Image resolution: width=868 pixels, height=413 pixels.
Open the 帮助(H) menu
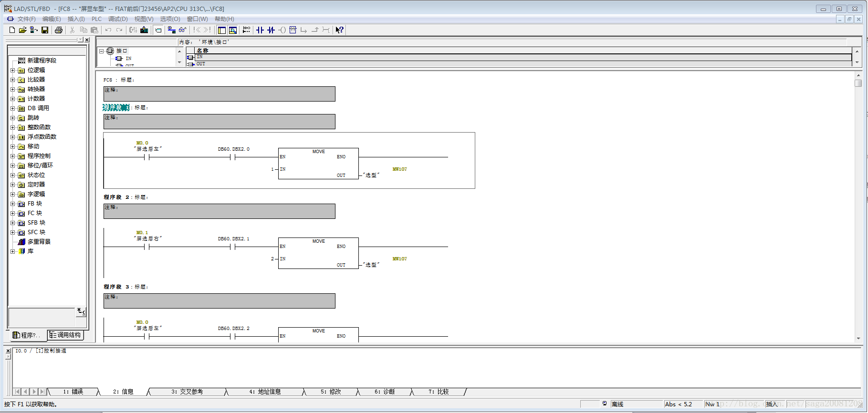click(224, 19)
